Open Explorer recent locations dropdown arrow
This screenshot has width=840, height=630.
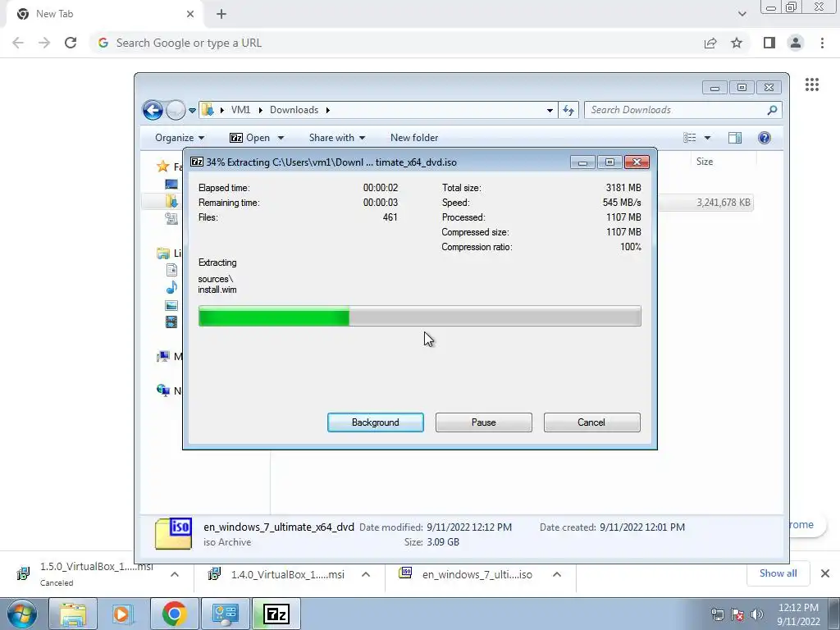[x=192, y=111]
